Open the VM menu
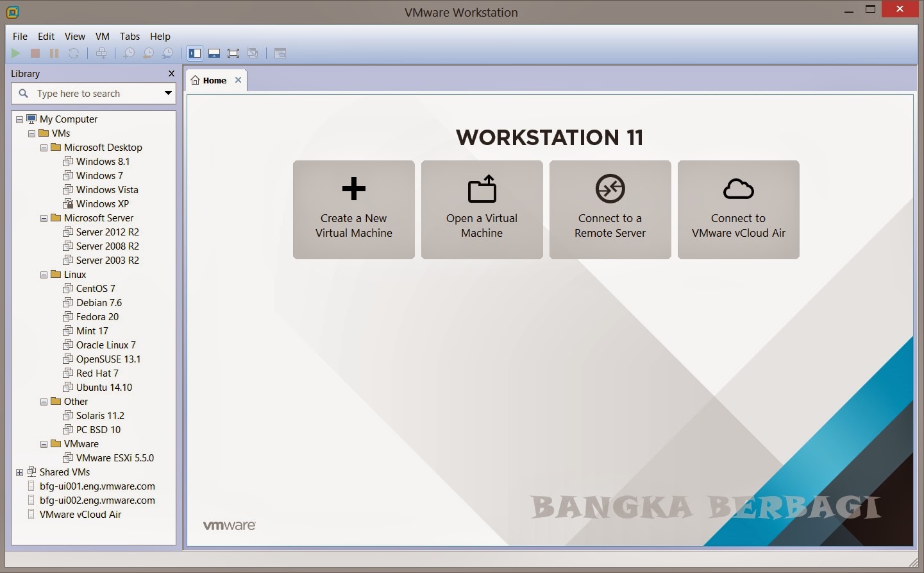Image resolution: width=924 pixels, height=573 pixels. tap(102, 37)
